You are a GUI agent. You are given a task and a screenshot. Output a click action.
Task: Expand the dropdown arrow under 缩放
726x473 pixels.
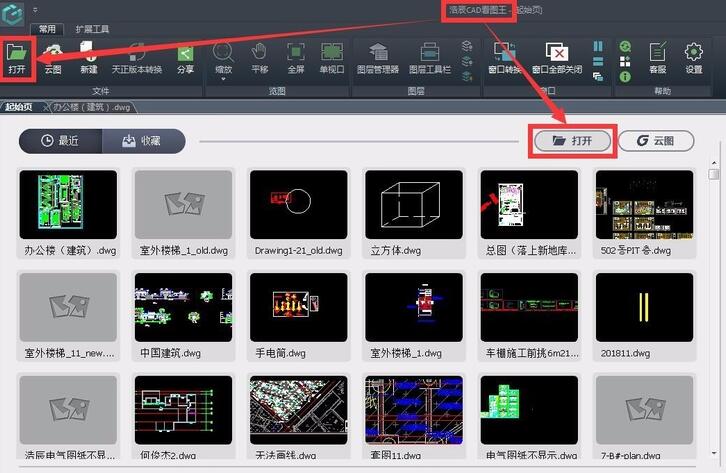223,79
